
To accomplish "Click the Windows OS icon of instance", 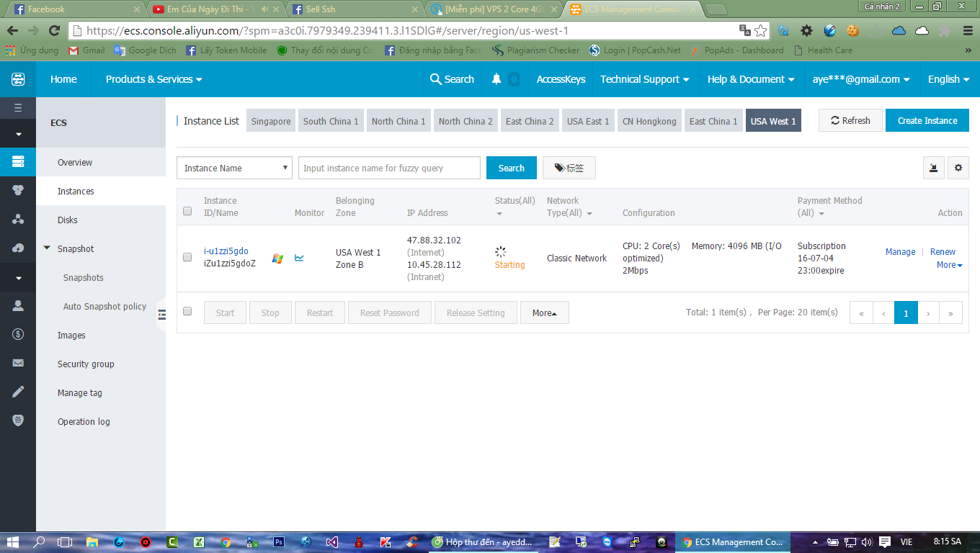I will (x=277, y=258).
